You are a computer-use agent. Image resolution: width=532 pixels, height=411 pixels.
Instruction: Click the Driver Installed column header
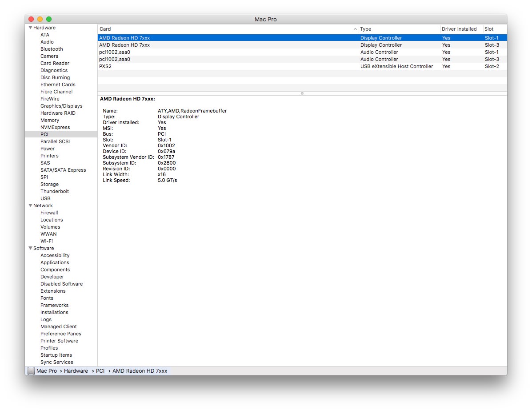point(461,29)
